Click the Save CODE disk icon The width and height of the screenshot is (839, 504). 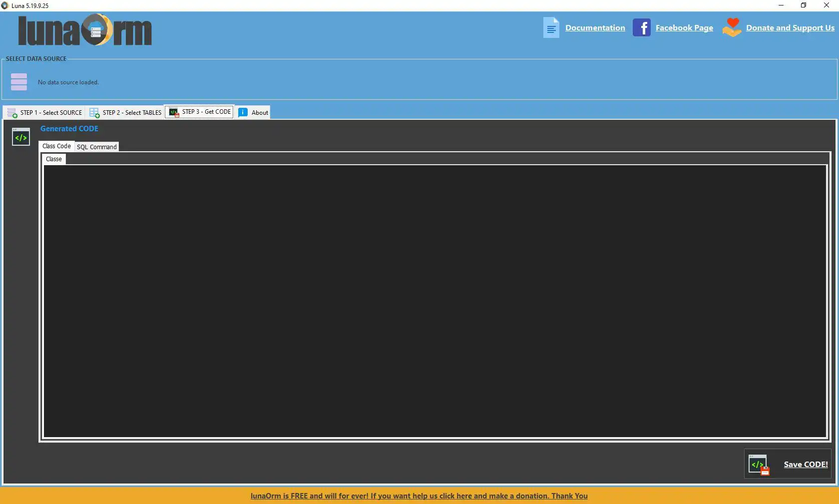[x=759, y=465]
